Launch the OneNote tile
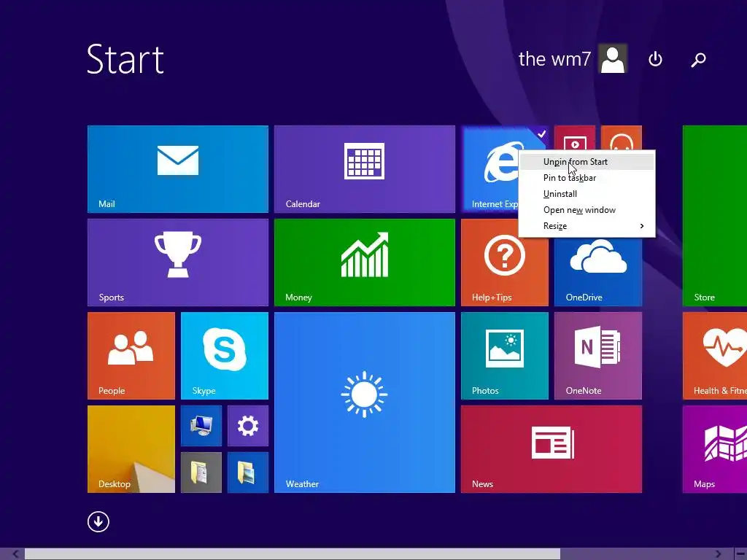747x560 pixels. (598, 356)
